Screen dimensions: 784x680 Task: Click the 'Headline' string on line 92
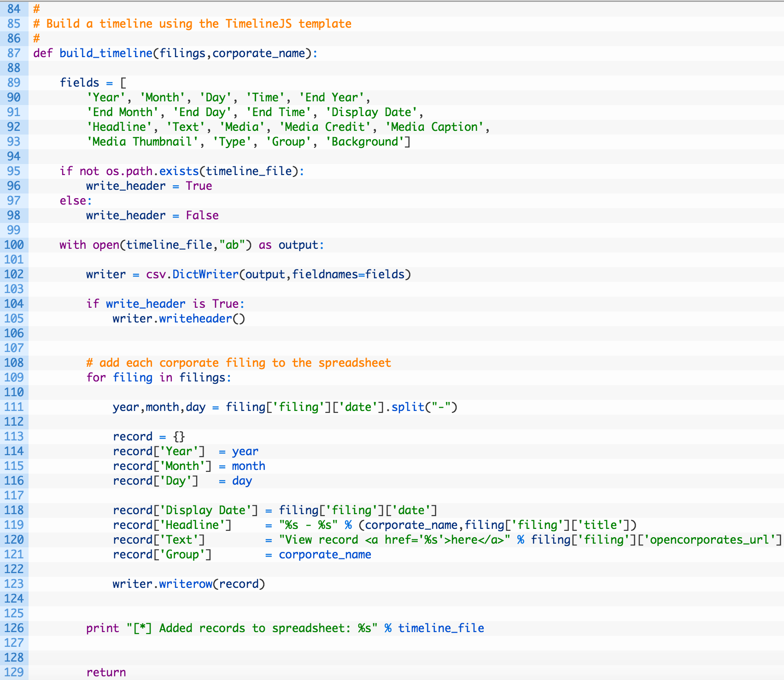(x=119, y=127)
